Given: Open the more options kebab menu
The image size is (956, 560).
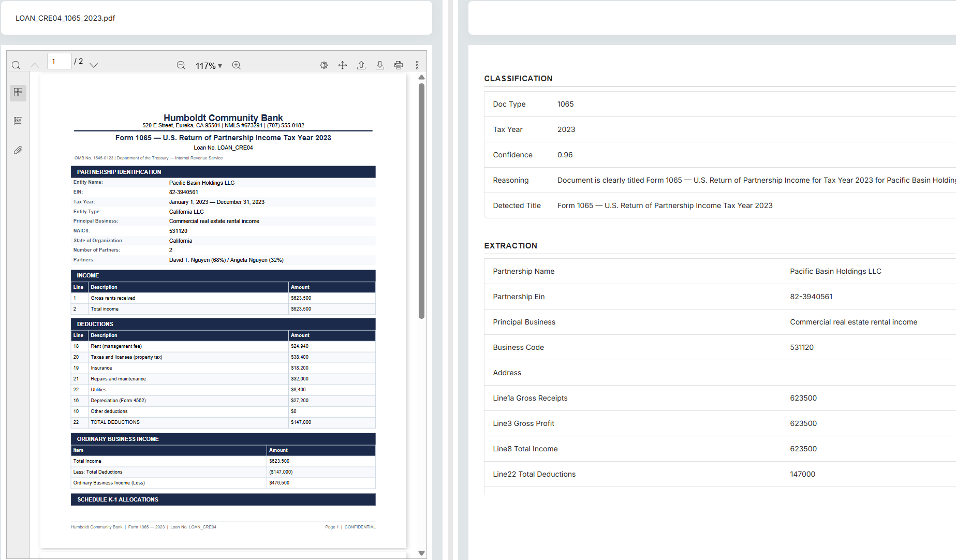Looking at the screenshot, I should click(x=417, y=65).
